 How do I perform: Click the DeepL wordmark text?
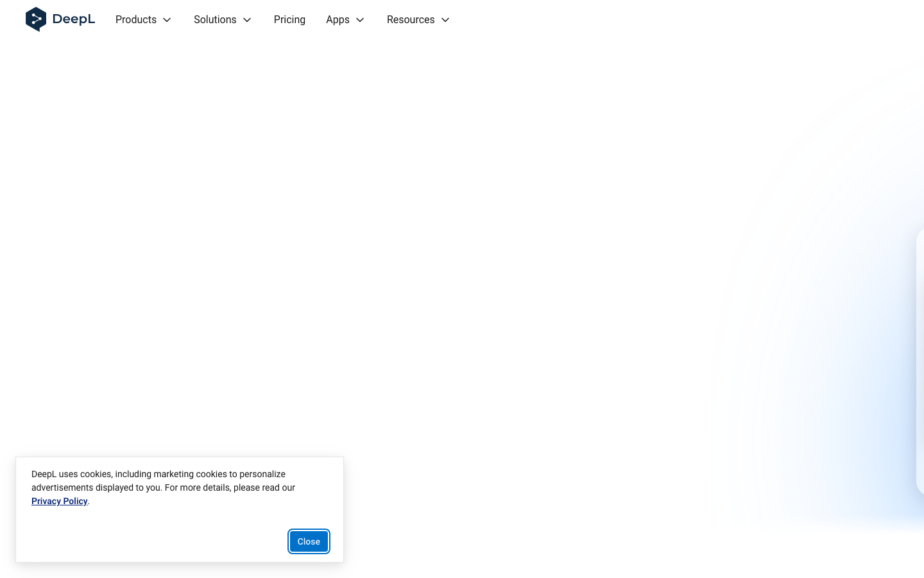click(74, 19)
